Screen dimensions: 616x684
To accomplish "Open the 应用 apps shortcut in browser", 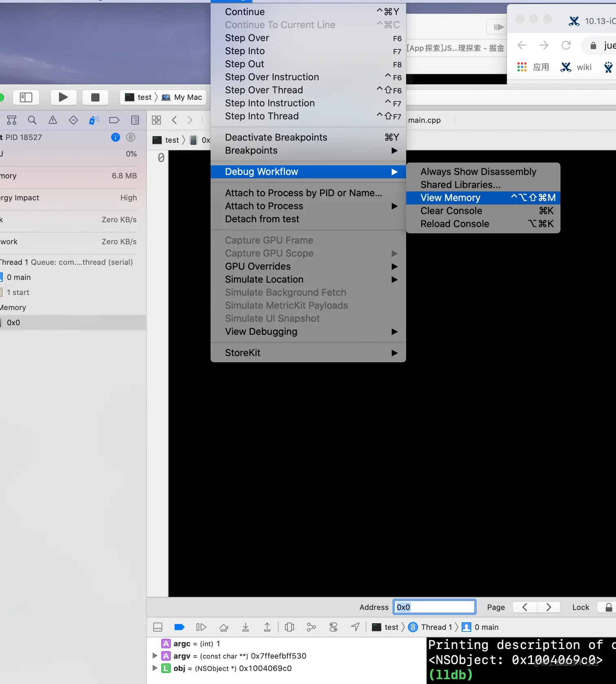I will coord(533,67).
